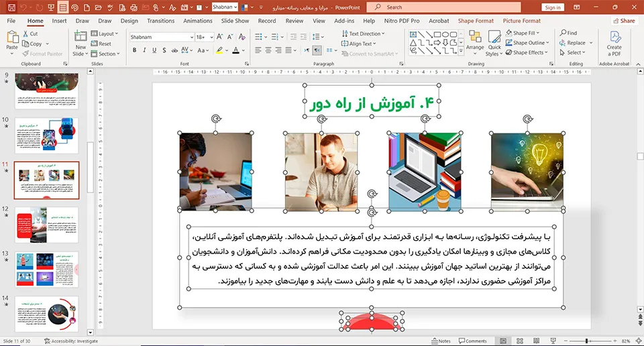The height and width of the screenshot is (346, 644).
Task: Start Slide Show from status bar icon
Action: click(x=553, y=341)
